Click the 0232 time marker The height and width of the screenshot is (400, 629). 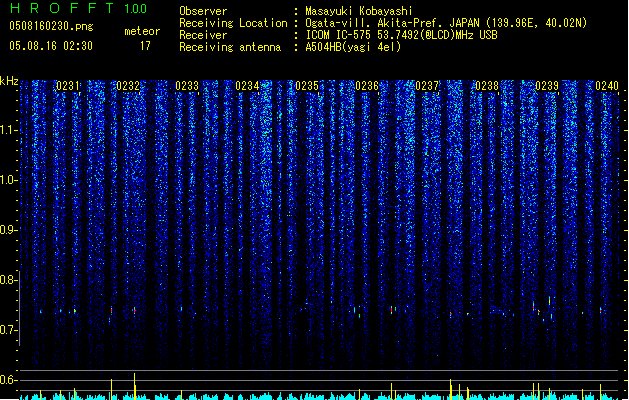(128, 86)
